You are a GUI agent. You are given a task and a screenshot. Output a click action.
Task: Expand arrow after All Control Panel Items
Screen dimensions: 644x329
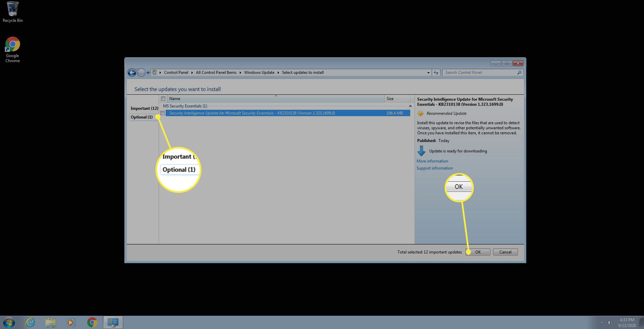coord(240,73)
